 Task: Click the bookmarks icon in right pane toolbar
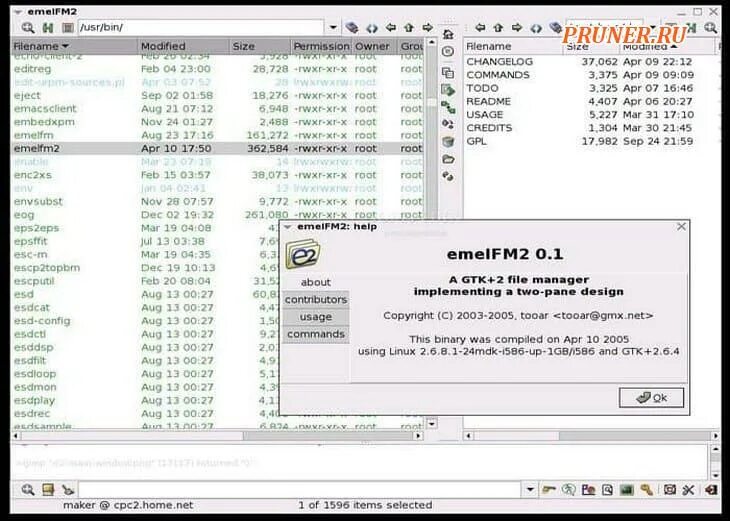[x=555, y=28]
